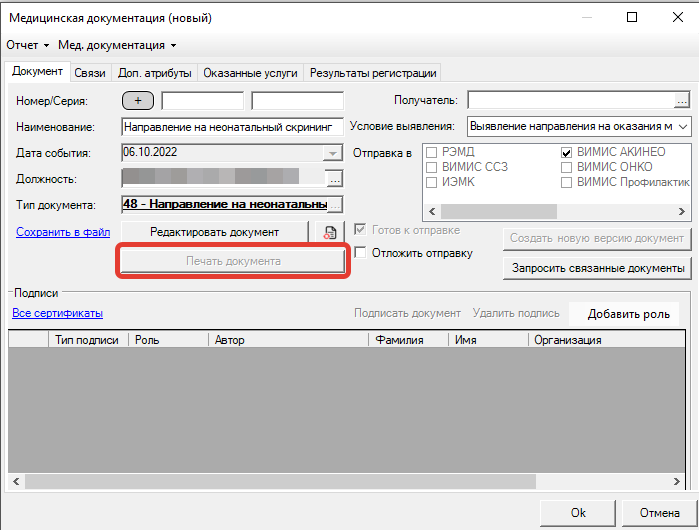Enable the Отложить отправку checkbox
699x530 pixels.
(361, 253)
